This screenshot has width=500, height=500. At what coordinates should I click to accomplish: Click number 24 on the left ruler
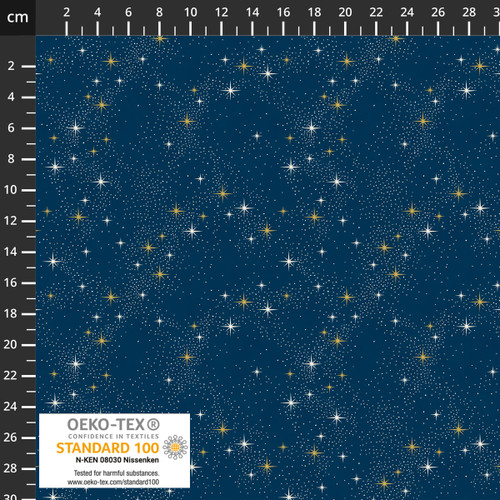click(10, 406)
